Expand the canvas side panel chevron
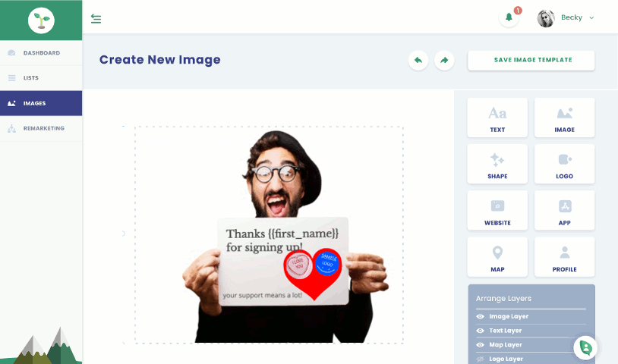618x364 pixels. click(123, 234)
